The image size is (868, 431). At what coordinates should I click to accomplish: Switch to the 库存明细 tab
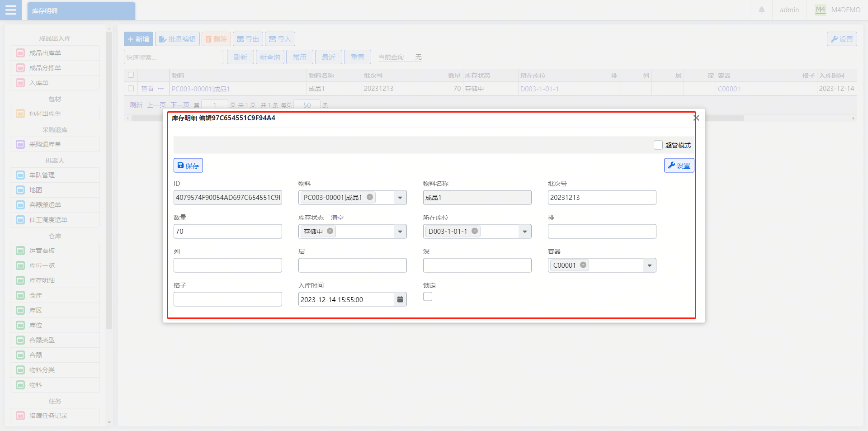(81, 11)
